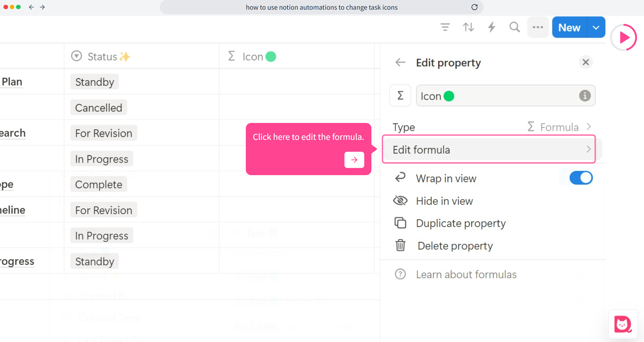The width and height of the screenshot is (644, 342).
Task: Click the green circle in name field
Action: (449, 96)
